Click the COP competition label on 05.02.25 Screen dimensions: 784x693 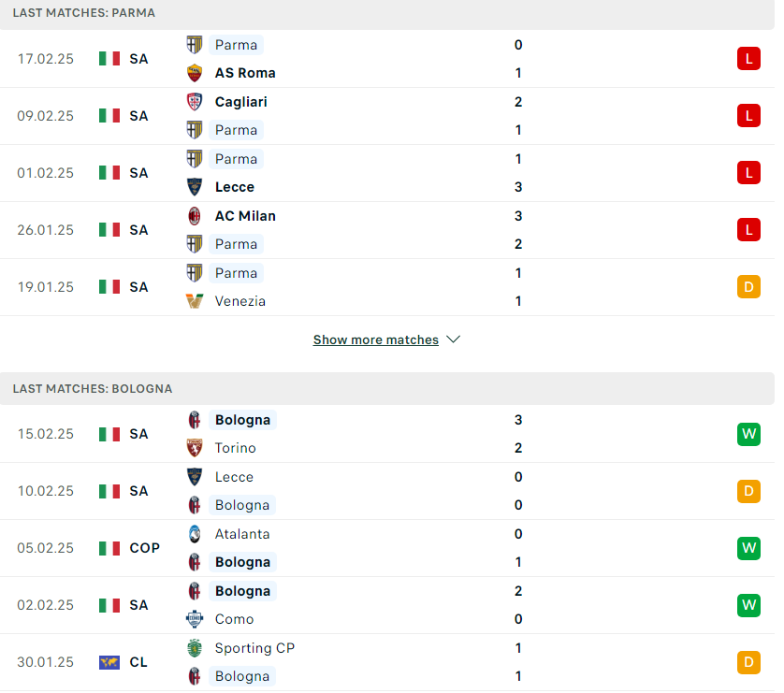coord(144,548)
